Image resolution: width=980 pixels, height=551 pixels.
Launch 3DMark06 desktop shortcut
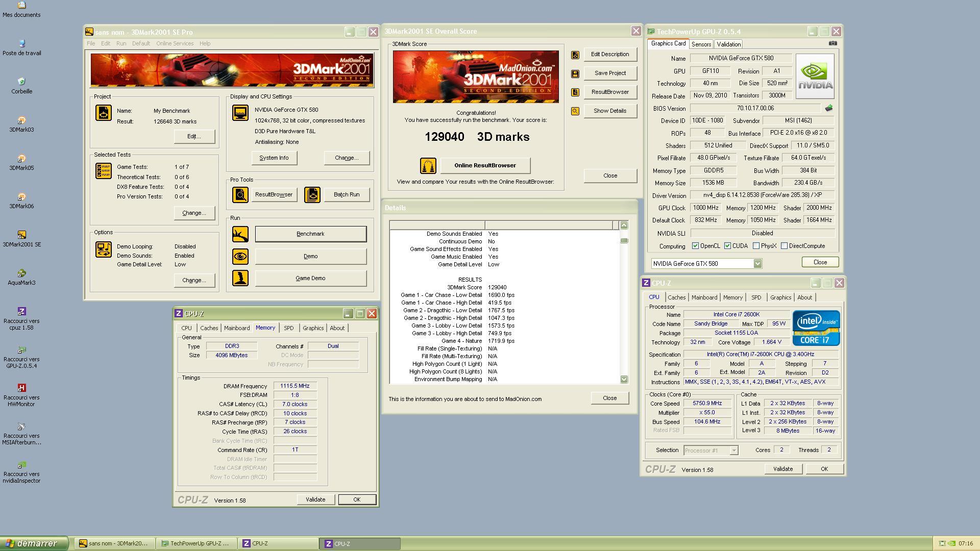[x=21, y=201]
